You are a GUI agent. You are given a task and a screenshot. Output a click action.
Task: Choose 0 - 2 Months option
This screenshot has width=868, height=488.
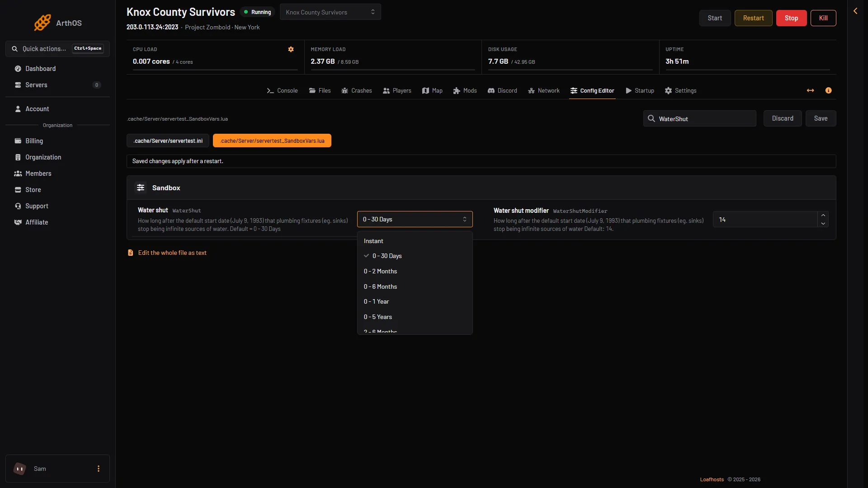point(415,271)
